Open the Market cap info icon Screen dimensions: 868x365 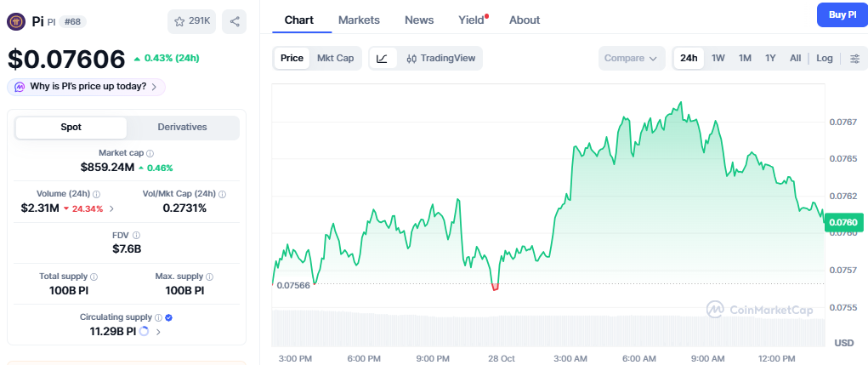(150, 153)
